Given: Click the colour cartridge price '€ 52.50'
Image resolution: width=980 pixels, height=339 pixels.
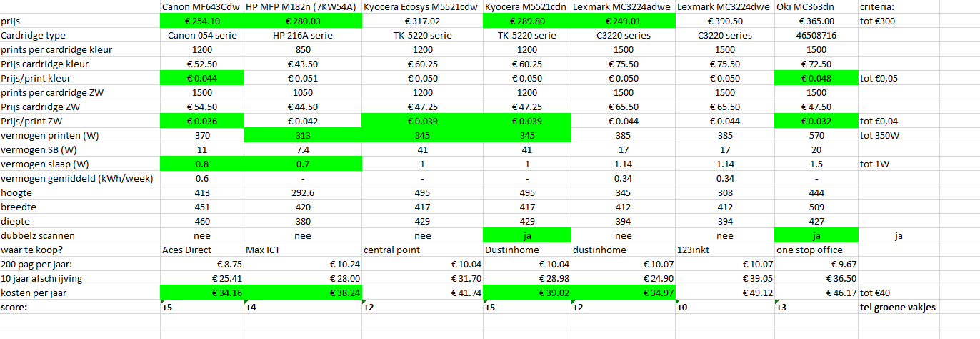Looking at the screenshot, I should coord(201,64).
